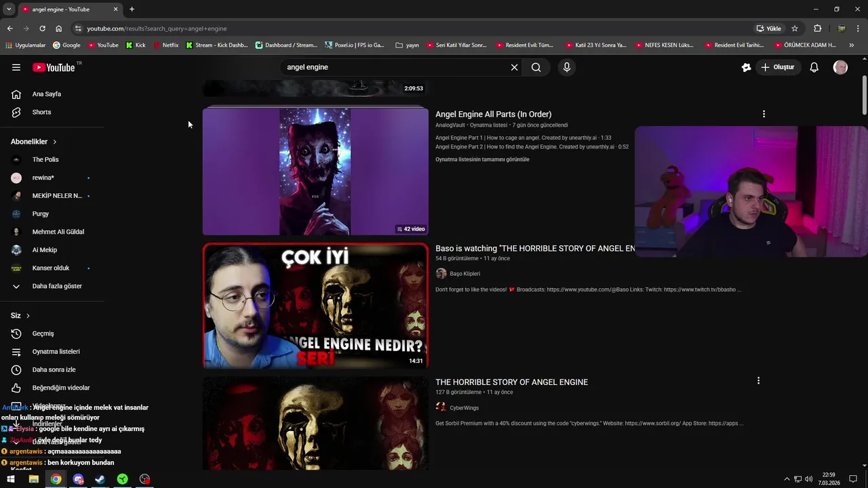Open OBS Studio from the taskbar

tap(144, 479)
